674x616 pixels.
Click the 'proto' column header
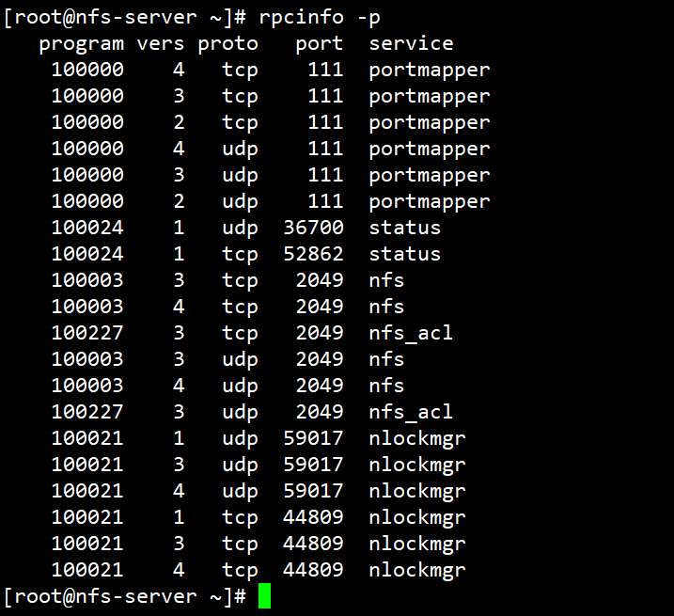[x=227, y=43]
